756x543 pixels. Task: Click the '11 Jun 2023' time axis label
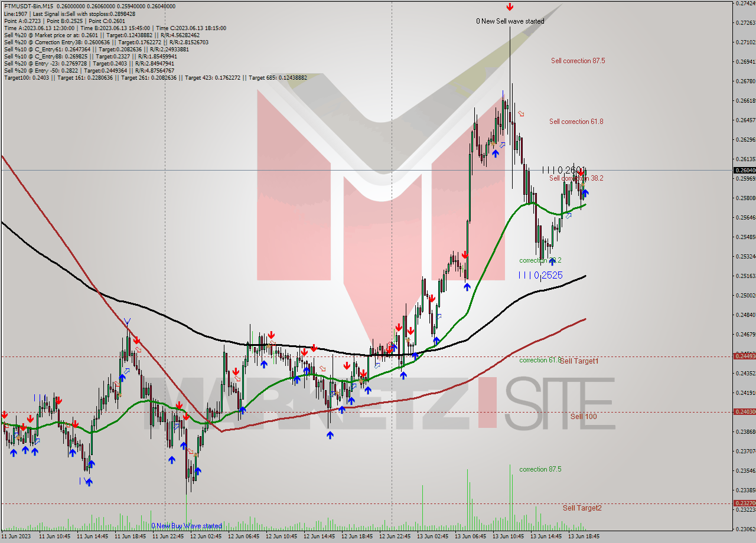point(16,537)
